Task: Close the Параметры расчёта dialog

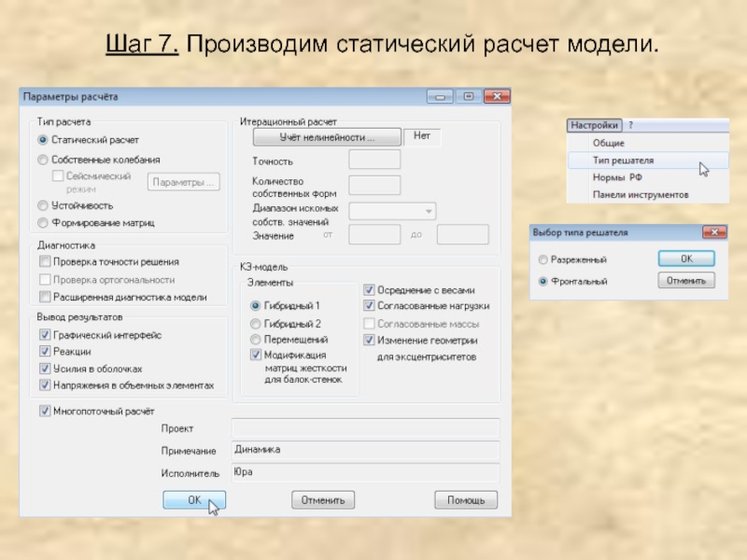Action: (x=497, y=97)
